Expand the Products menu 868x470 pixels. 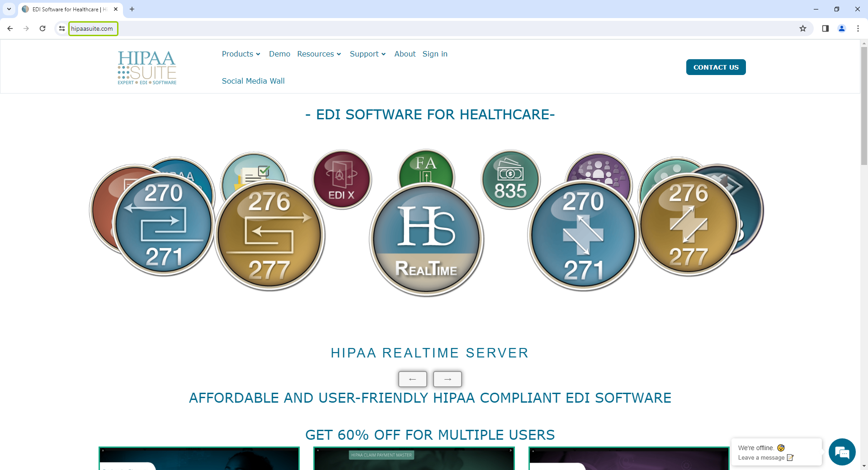click(241, 54)
